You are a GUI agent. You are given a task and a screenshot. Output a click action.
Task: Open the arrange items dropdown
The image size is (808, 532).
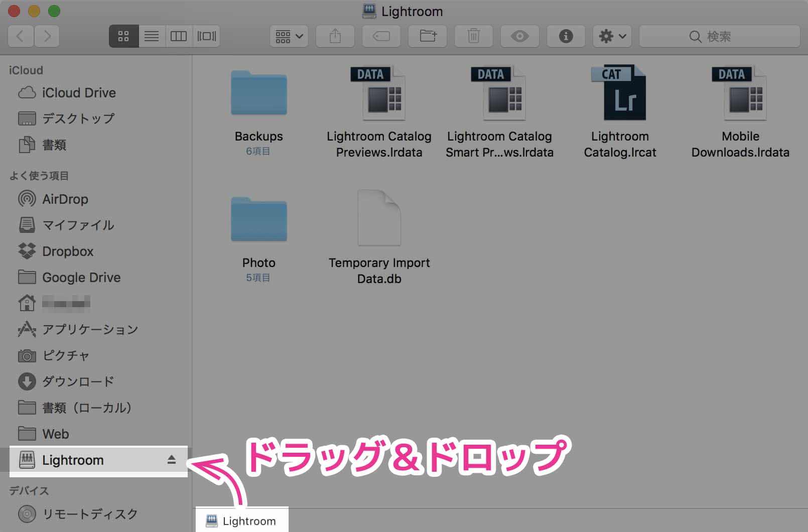(289, 36)
